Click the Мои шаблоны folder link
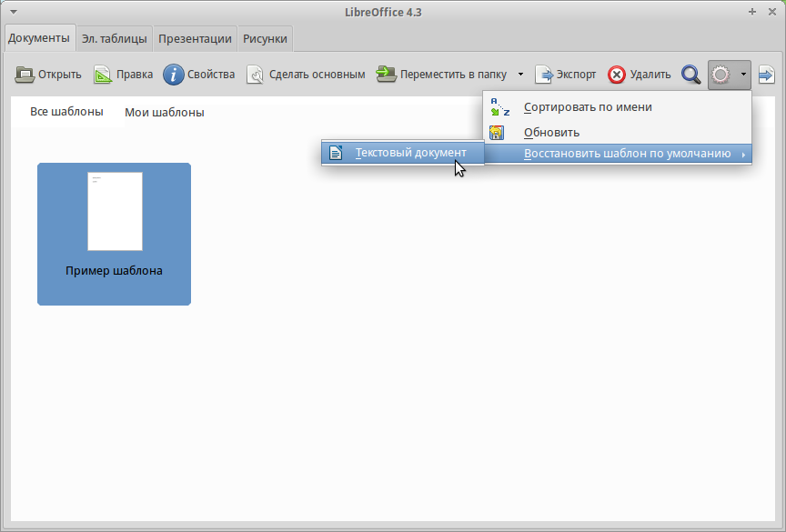The image size is (786, 532). click(164, 113)
